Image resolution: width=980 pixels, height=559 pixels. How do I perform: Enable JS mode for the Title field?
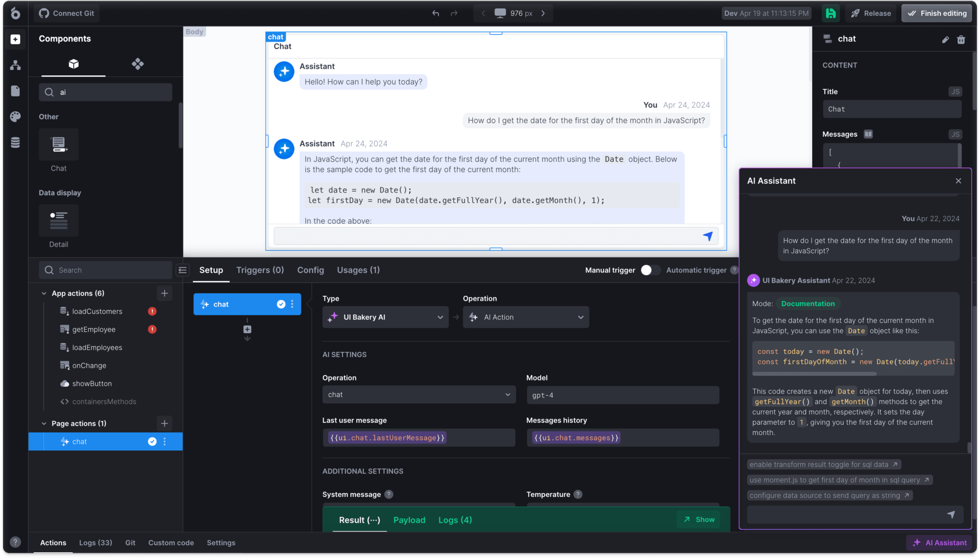click(x=955, y=92)
